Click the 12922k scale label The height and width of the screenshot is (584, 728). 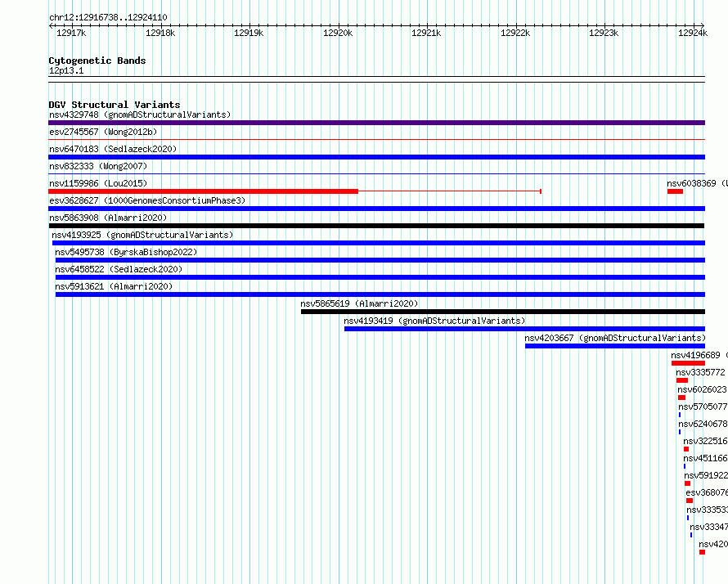[x=515, y=33]
